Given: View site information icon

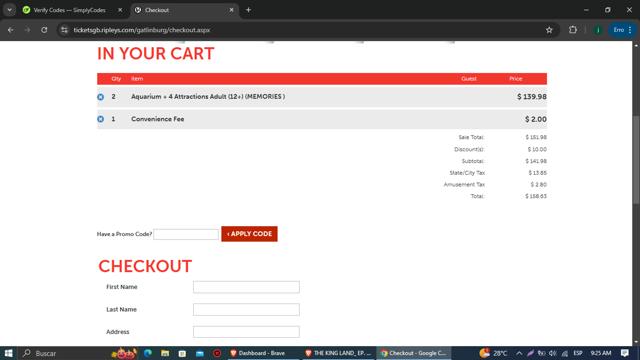Looking at the screenshot, I should click(x=64, y=30).
